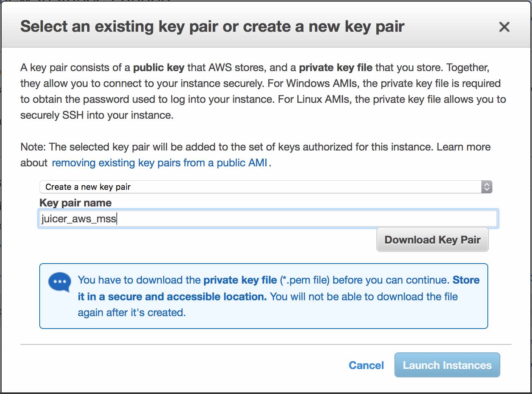The width and height of the screenshot is (532, 394).
Task: Open 'removing existing key pairs from a public AMI' link
Action: (x=159, y=163)
